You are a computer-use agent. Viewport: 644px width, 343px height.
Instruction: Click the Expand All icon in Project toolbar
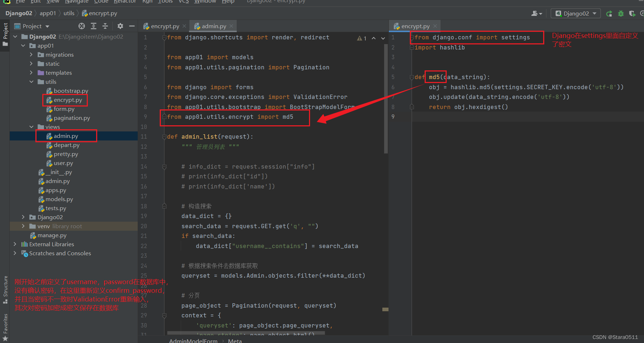coord(94,26)
